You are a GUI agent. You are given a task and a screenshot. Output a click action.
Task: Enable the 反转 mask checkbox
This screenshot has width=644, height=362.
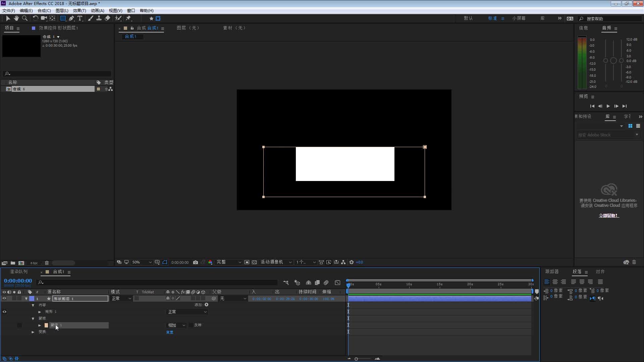click(x=191, y=325)
